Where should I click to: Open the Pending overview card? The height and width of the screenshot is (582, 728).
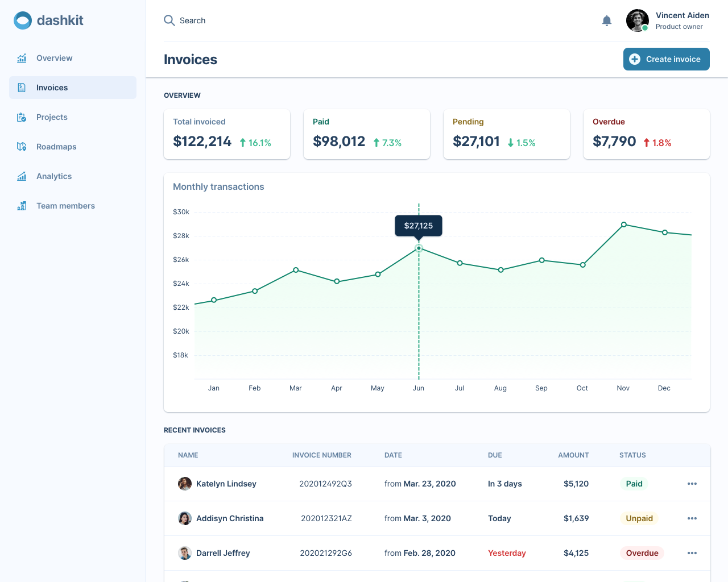[507, 134]
